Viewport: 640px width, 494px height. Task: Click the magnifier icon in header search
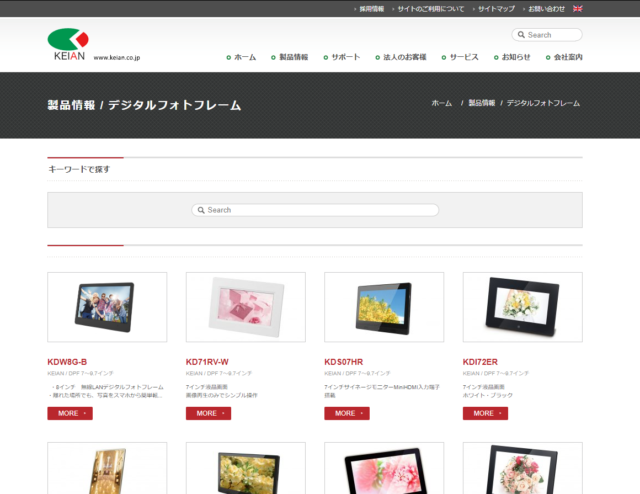(x=521, y=35)
